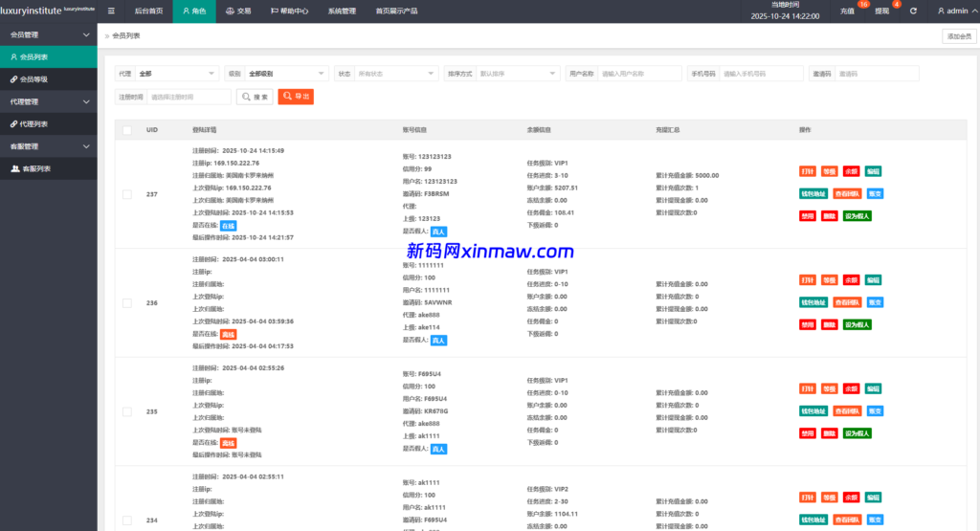Click 等级 for UID 234

pos(830,498)
